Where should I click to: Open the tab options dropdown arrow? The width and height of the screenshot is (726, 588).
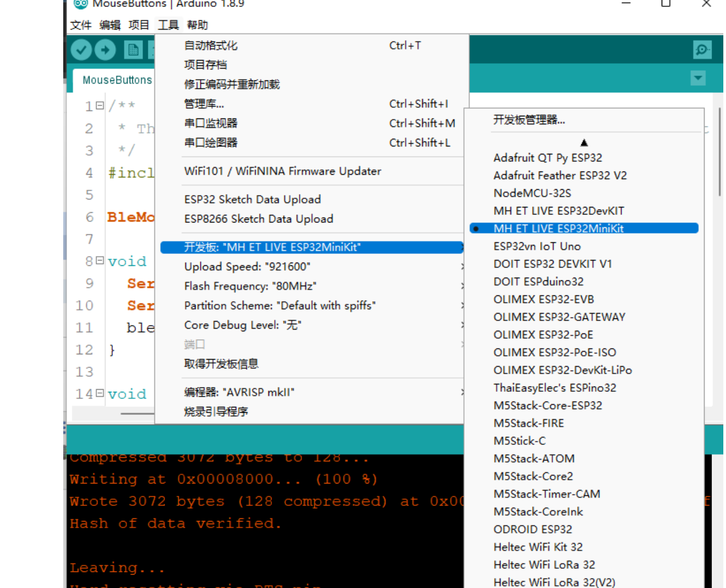[698, 78]
